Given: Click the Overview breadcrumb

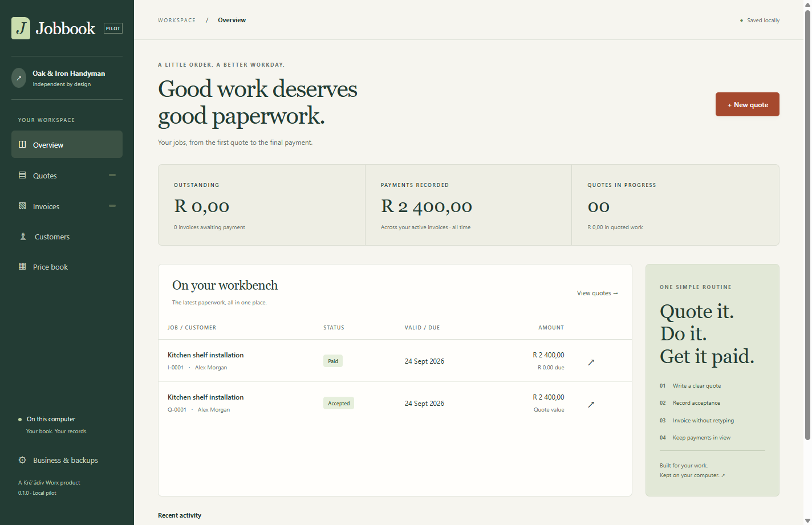Looking at the screenshot, I should point(232,20).
